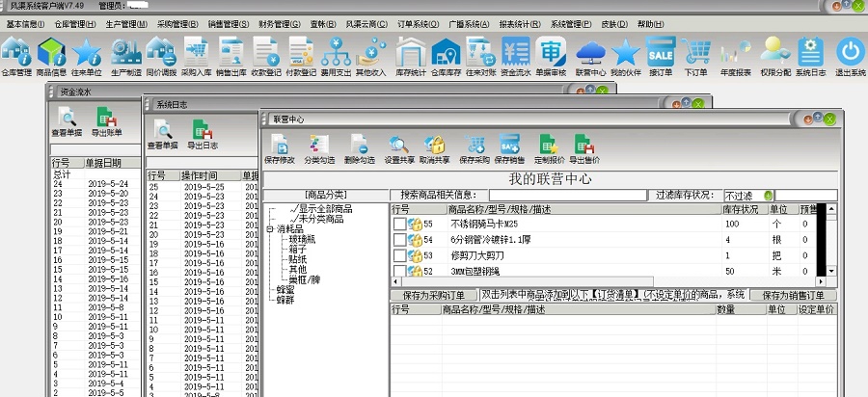
Task: Open 其他收入 toolbar icon
Action: click(371, 57)
